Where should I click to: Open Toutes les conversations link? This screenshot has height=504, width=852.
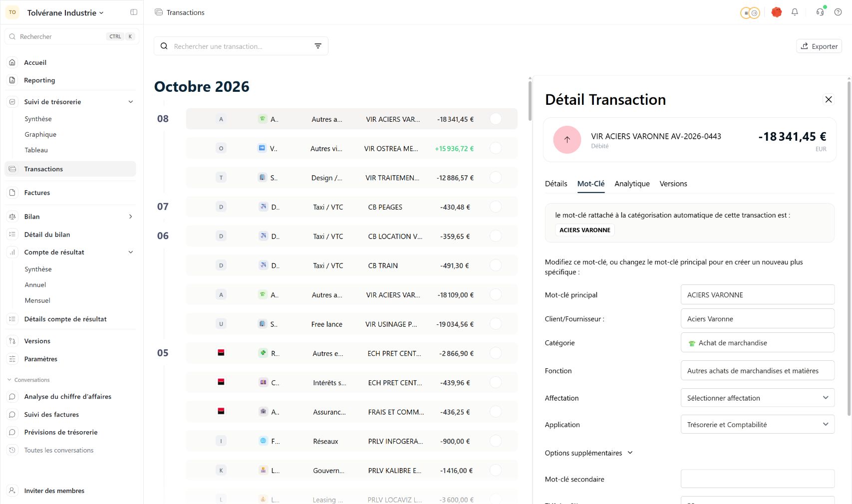59,450
